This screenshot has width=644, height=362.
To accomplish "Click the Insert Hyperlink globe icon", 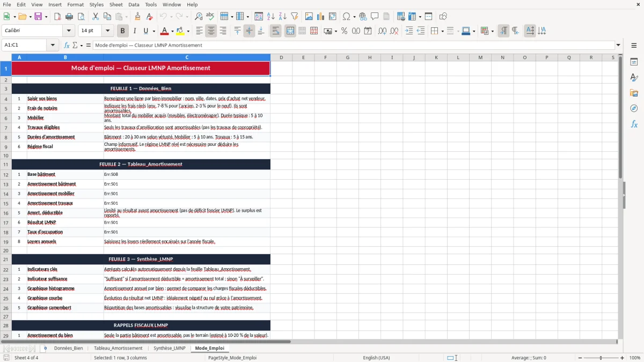I will (363, 17).
